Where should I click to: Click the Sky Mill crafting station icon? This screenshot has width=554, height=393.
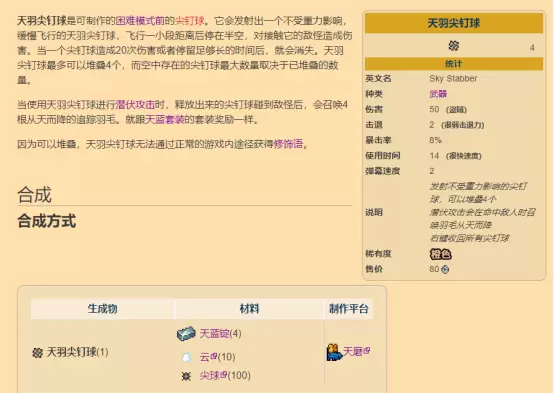point(334,352)
